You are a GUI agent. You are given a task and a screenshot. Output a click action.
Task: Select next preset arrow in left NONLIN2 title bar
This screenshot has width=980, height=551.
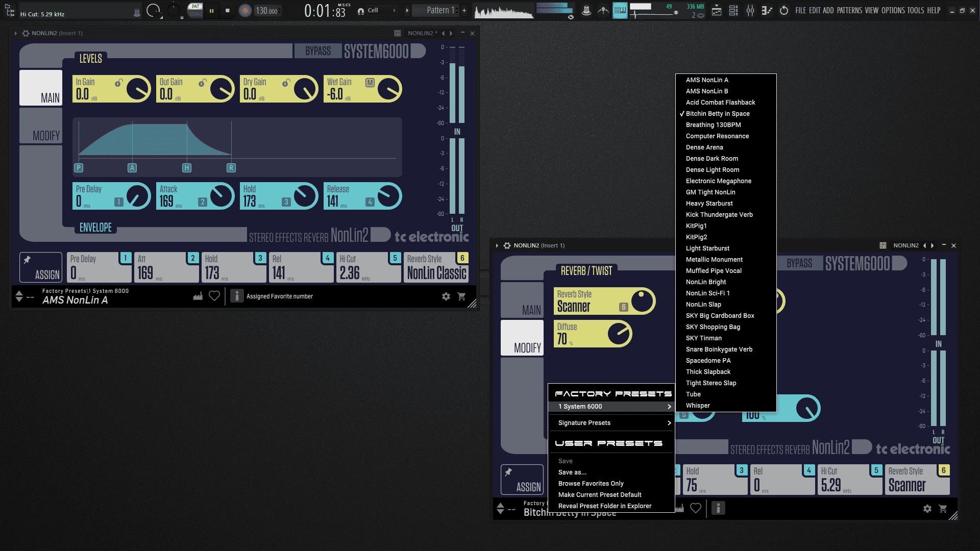click(451, 33)
